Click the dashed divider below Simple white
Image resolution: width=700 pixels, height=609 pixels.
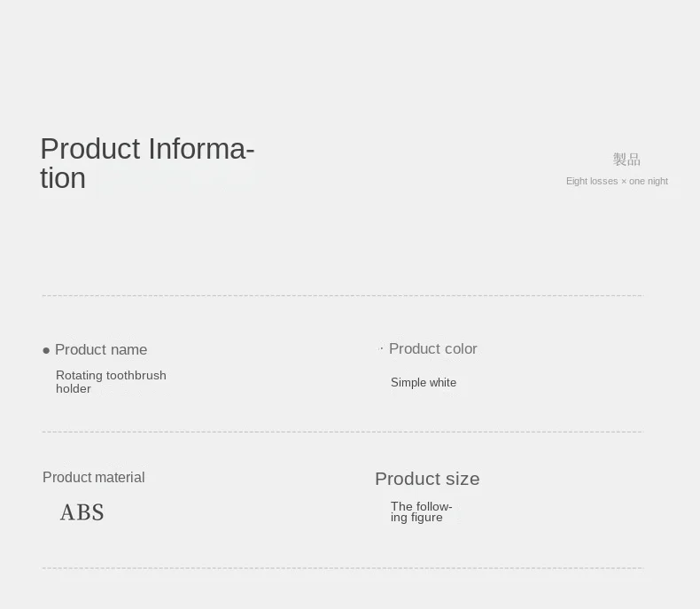point(343,432)
